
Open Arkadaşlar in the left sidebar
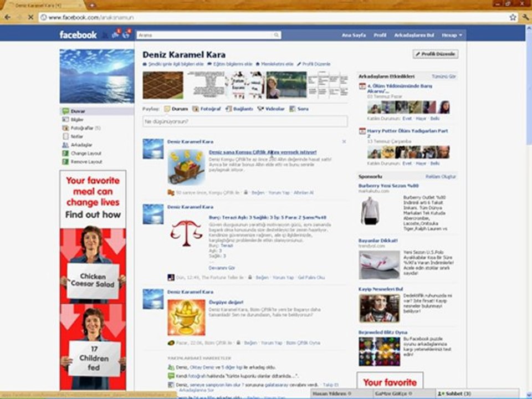click(81, 145)
